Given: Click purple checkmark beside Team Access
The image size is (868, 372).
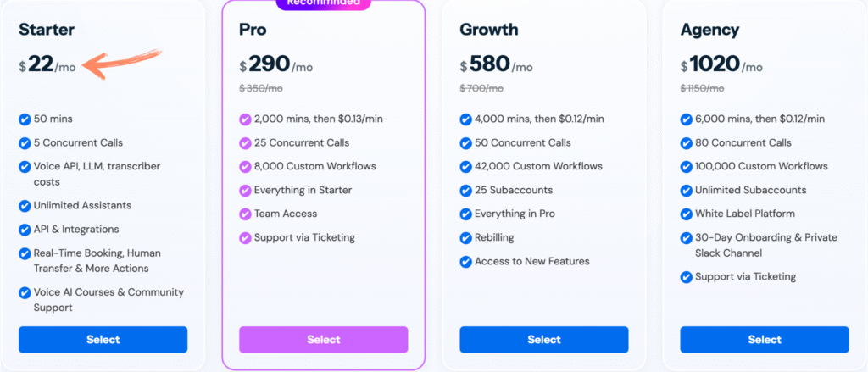Looking at the screenshot, I should click(245, 214).
